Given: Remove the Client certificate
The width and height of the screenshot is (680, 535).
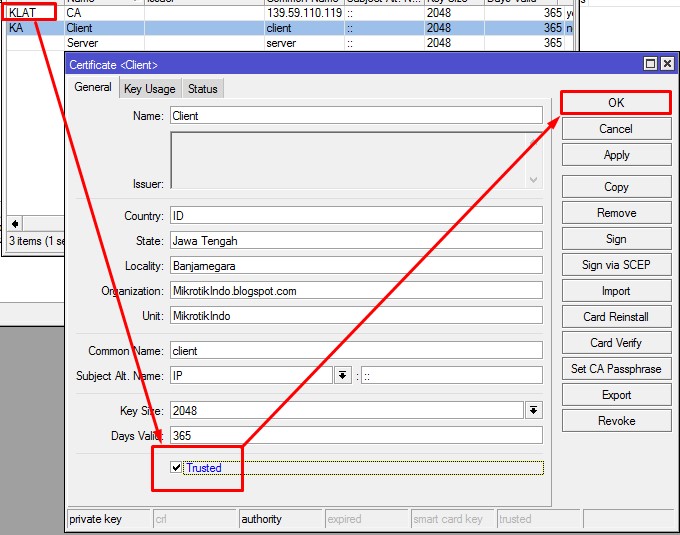Looking at the screenshot, I should click(616, 213).
